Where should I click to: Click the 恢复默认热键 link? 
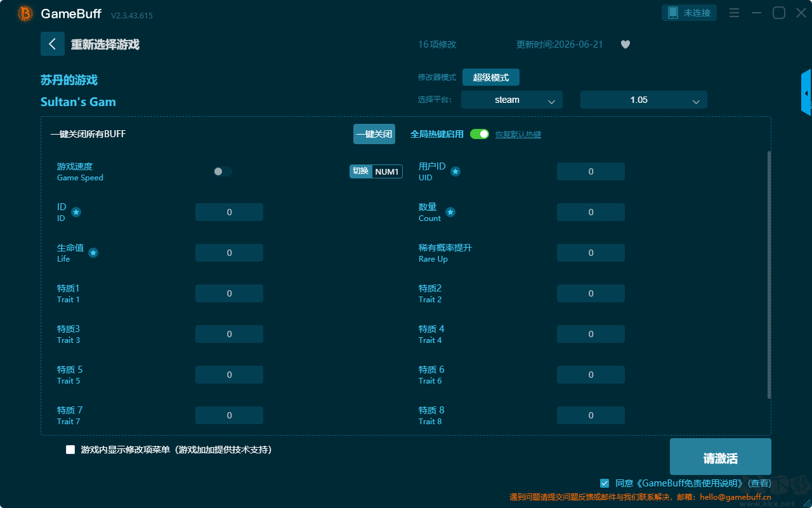click(x=518, y=135)
